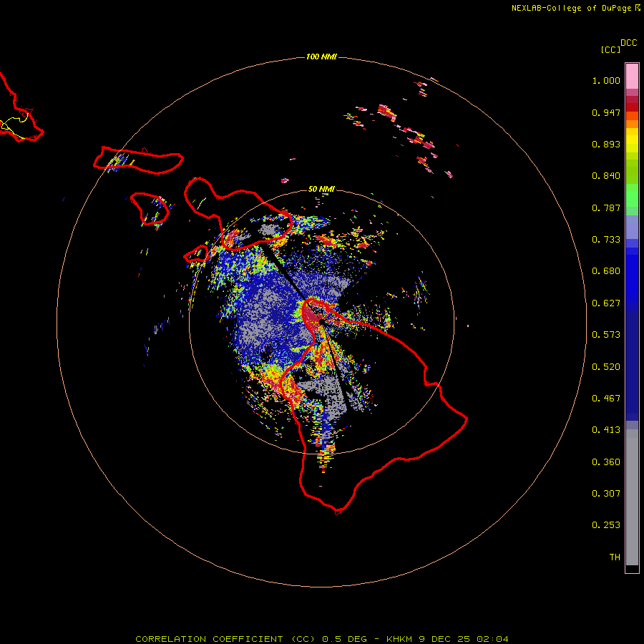This screenshot has height=644, width=644.
Task: Click the NEXLAB-College of DuPage watermark text
Action: pyautogui.click(x=575, y=8)
